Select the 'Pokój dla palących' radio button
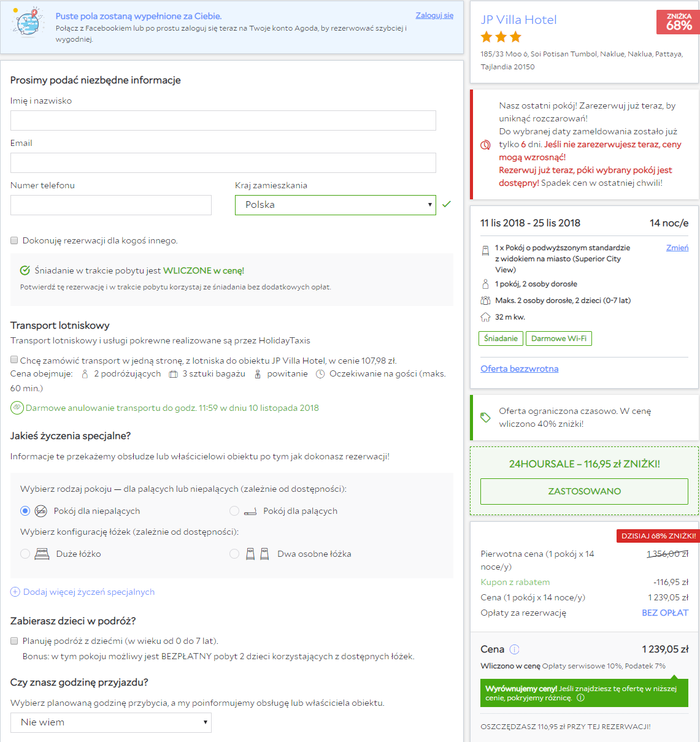Viewport: 700px width, 742px height. [234, 511]
